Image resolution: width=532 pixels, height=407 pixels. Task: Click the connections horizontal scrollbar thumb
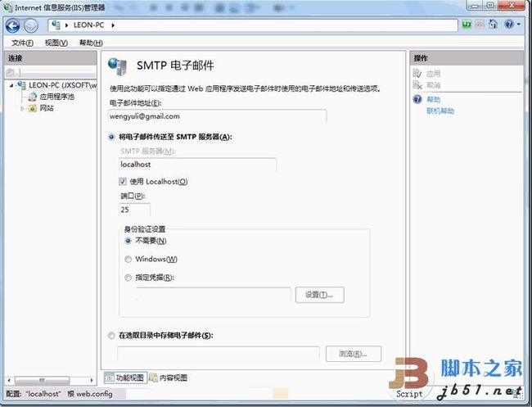point(42,381)
